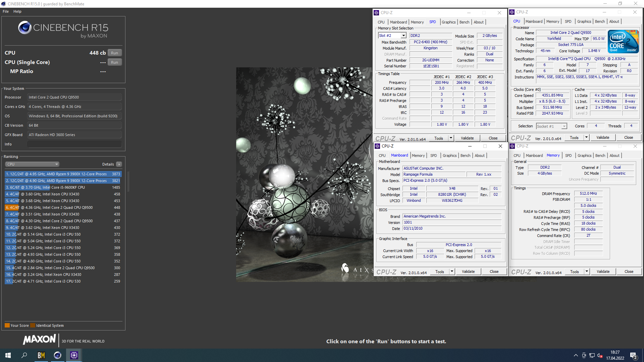Select ranking row 17 Core i3 CPU 530

tap(63, 281)
